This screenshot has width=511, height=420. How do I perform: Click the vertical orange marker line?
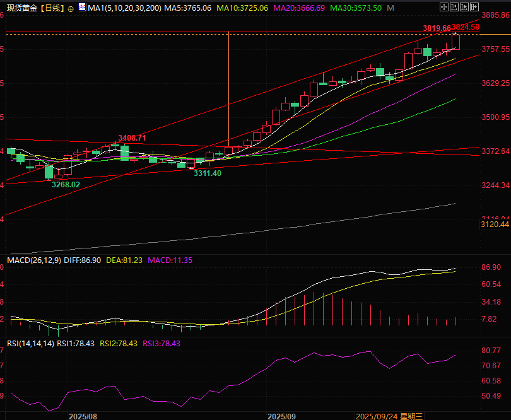(x=229, y=89)
